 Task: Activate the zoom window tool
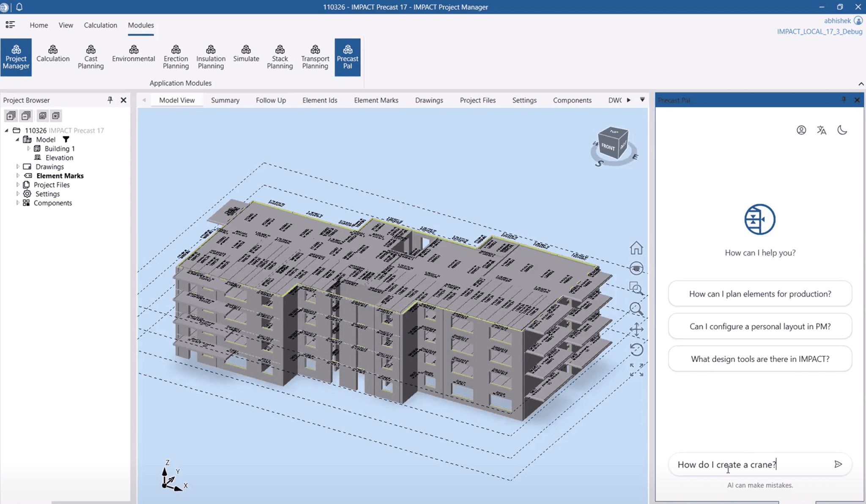[636, 289]
